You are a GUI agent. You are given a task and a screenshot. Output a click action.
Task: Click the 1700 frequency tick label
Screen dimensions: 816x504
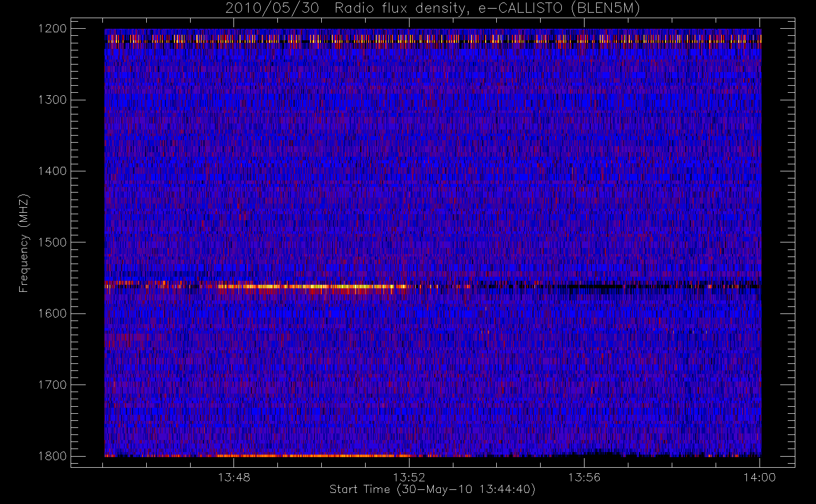coord(52,385)
